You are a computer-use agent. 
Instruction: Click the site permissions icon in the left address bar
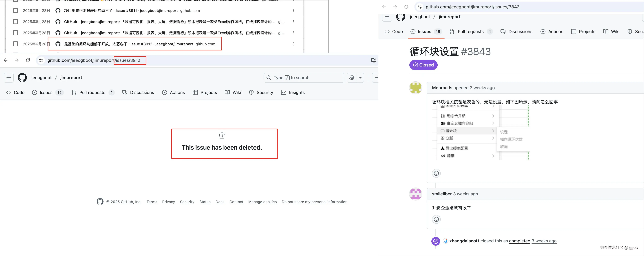pyautogui.click(x=41, y=60)
